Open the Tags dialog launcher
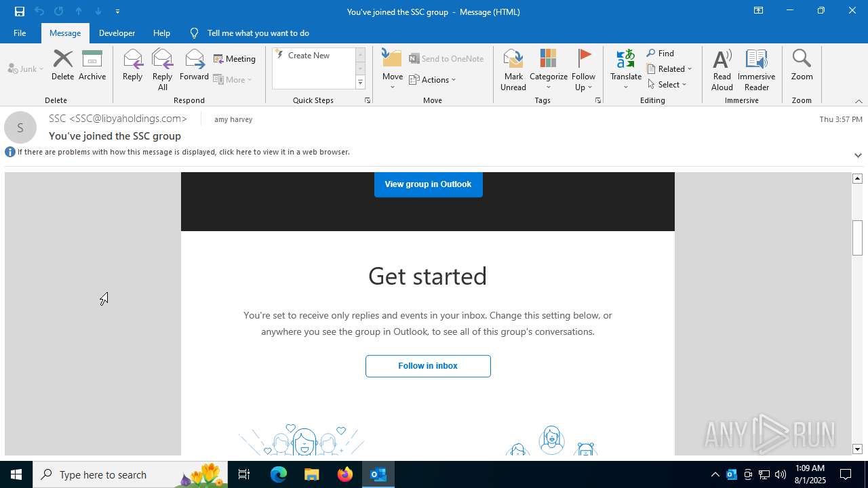 pos(598,100)
